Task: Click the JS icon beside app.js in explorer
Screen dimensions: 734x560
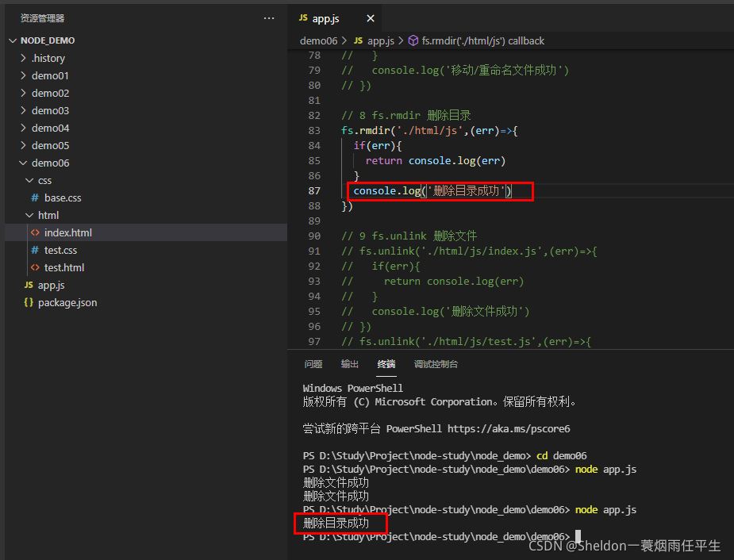Action: pos(29,285)
